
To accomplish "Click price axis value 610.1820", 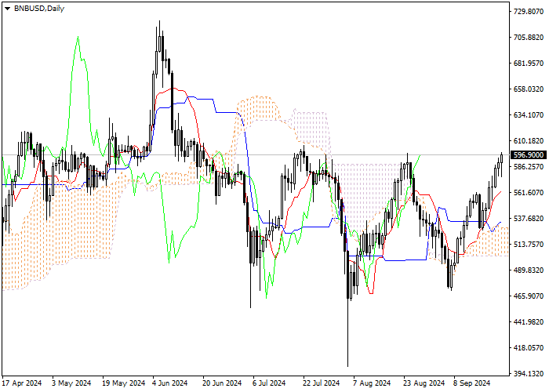I will pyautogui.click(x=529, y=141).
